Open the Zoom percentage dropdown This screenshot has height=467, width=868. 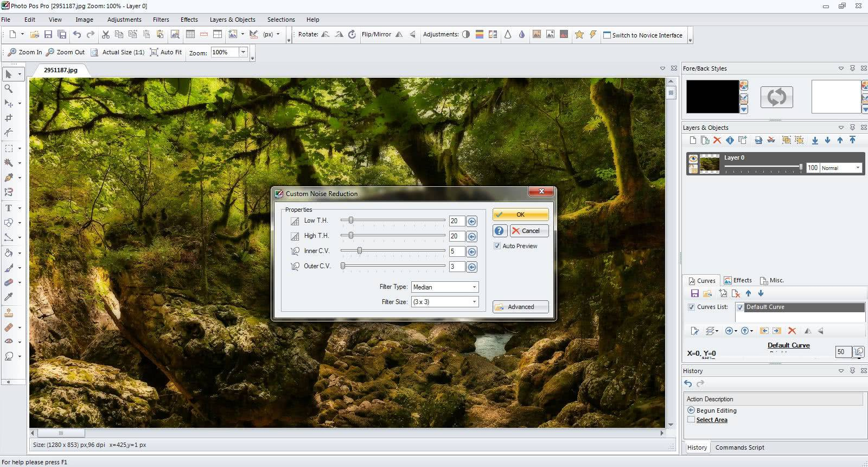[243, 52]
